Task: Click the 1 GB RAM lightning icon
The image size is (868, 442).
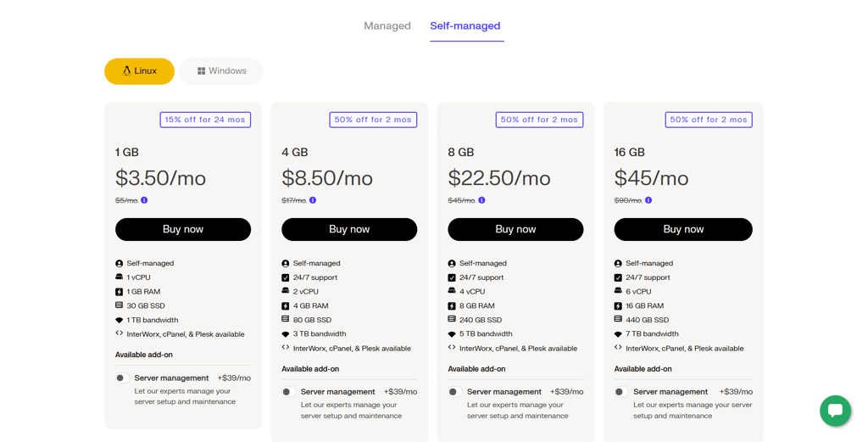Action: click(119, 291)
